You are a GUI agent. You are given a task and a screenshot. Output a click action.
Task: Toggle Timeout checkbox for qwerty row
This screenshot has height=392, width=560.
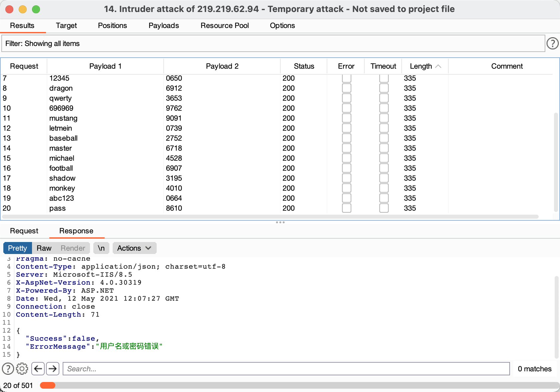click(x=384, y=98)
